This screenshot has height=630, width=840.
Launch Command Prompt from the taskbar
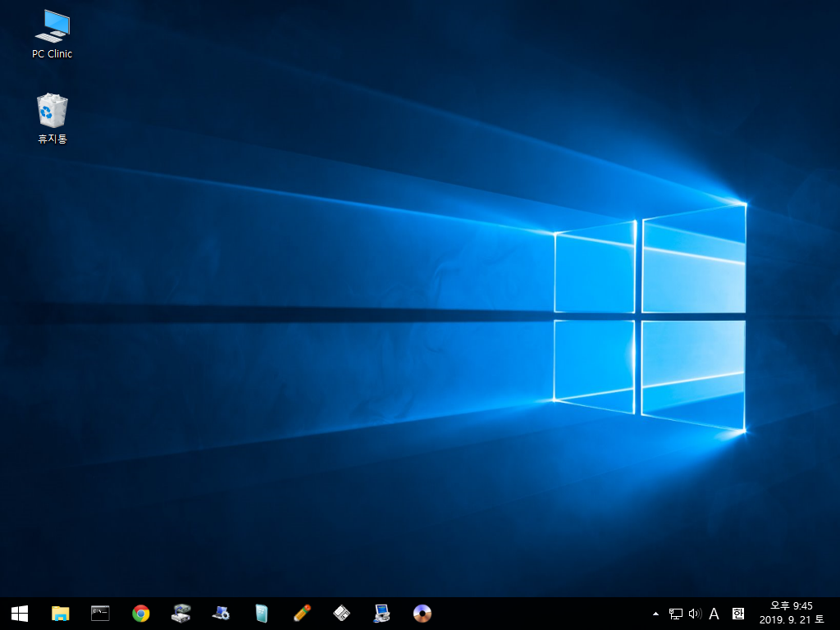click(x=100, y=614)
